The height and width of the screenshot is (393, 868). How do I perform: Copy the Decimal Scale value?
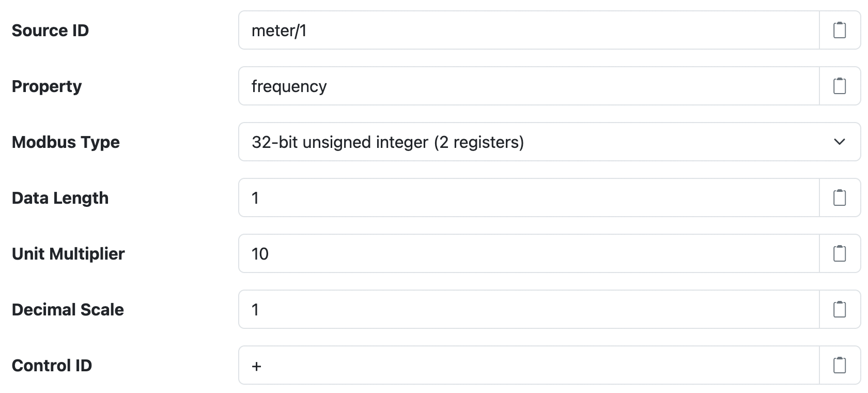click(x=840, y=309)
